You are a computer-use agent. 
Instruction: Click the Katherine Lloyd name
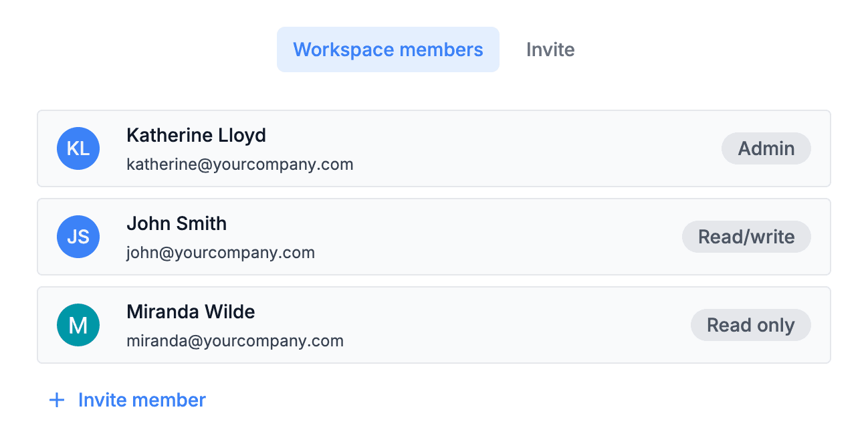coord(196,135)
